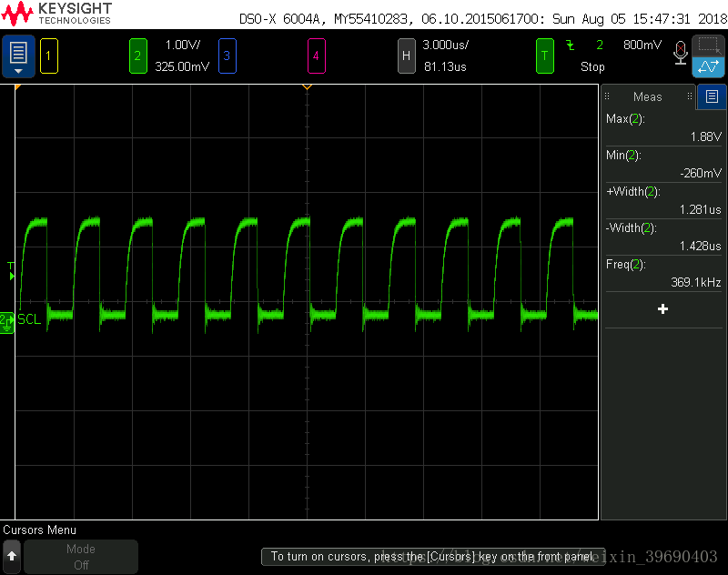Screen dimensions: 728x575
Task: Open the main menu list icon
Action: 18,55
